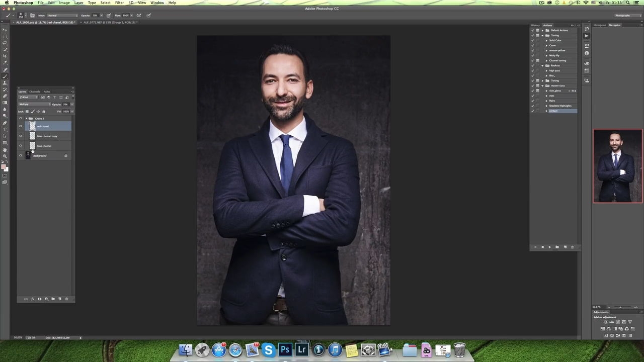The width and height of the screenshot is (644, 362).
Task: Toggle visibility of Group 1
Action: [x=21, y=119]
